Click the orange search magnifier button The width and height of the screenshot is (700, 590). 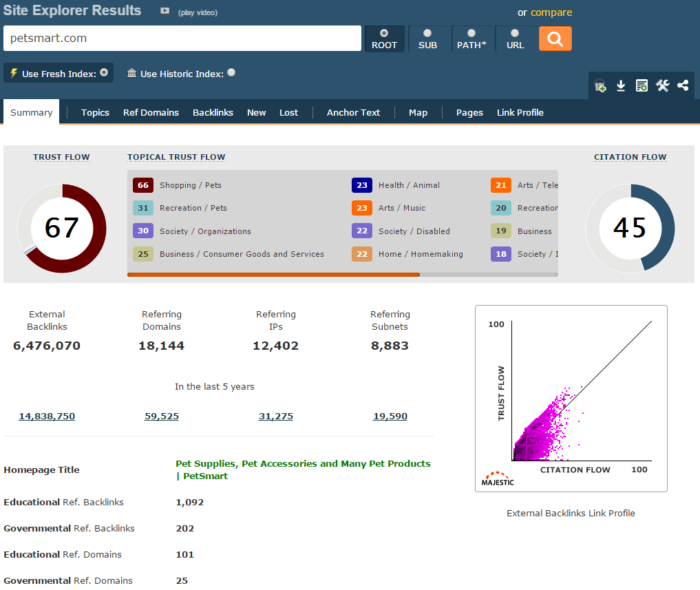555,39
